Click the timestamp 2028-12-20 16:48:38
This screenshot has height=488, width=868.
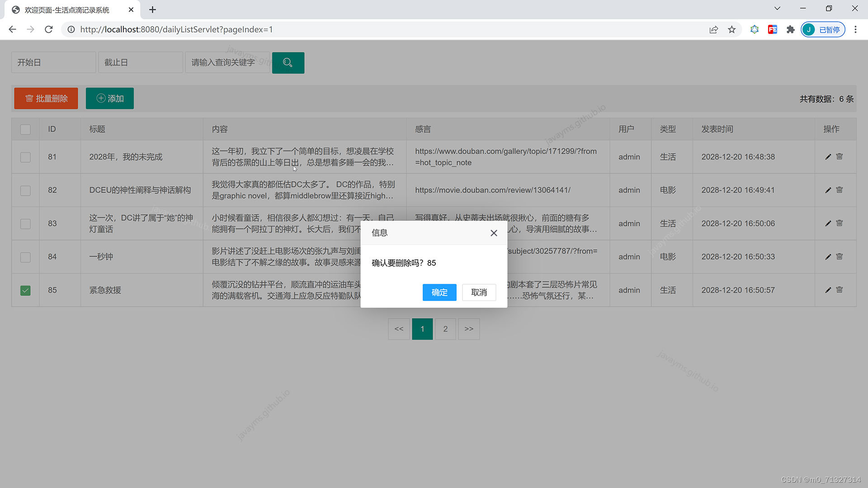(x=738, y=157)
